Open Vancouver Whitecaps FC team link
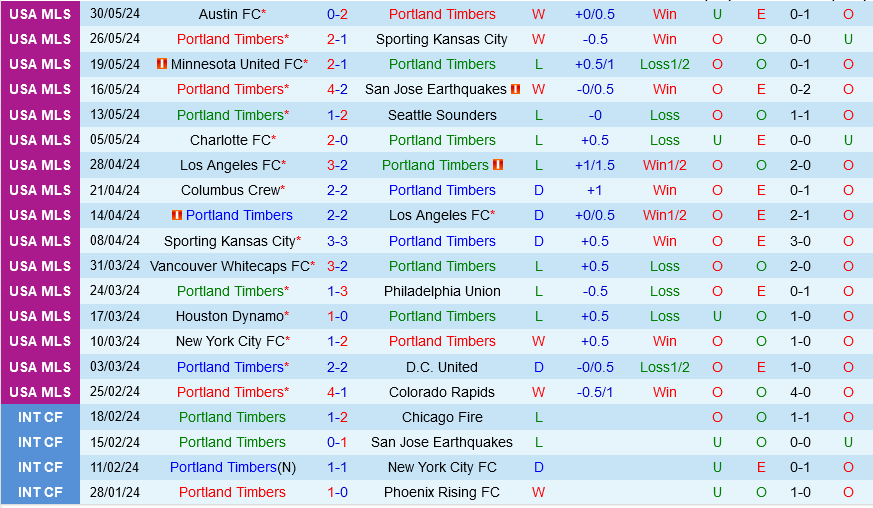The height and width of the screenshot is (508, 873). pyautogui.click(x=229, y=266)
